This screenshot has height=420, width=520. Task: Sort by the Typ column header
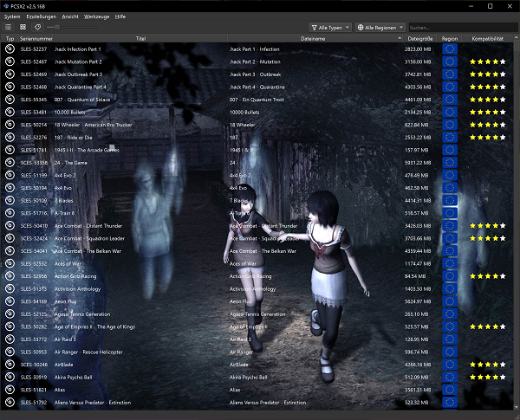click(10, 39)
